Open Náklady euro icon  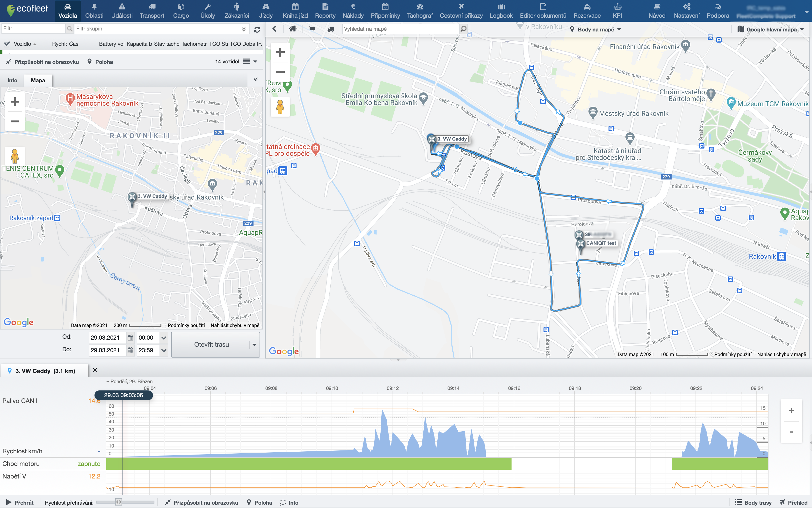pyautogui.click(x=353, y=6)
